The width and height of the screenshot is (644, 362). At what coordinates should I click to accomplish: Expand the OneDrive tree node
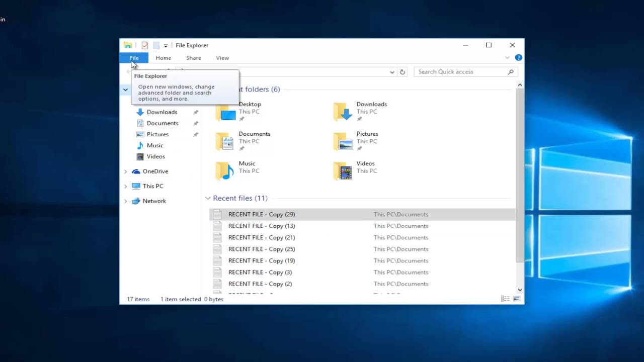click(x=125, y=171)
